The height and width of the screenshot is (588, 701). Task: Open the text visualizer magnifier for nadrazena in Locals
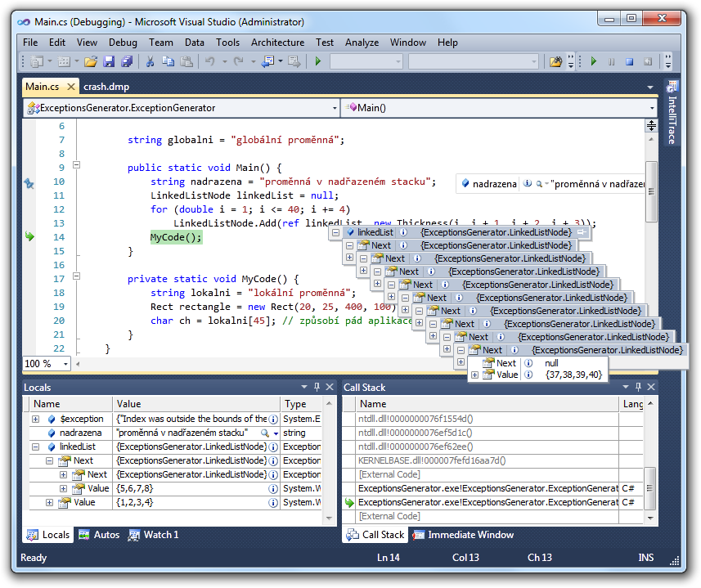click(x=265, y=433)
